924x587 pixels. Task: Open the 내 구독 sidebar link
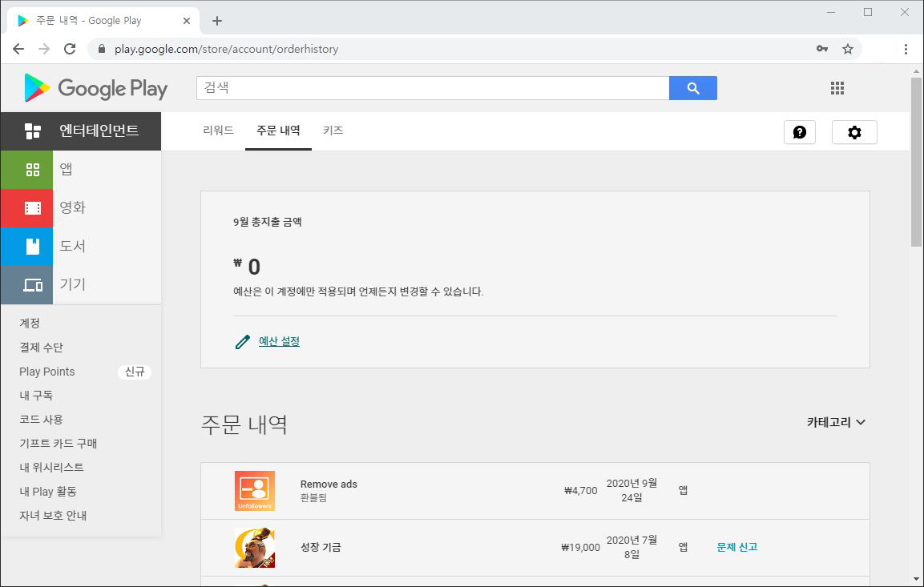tap(36, 396)
